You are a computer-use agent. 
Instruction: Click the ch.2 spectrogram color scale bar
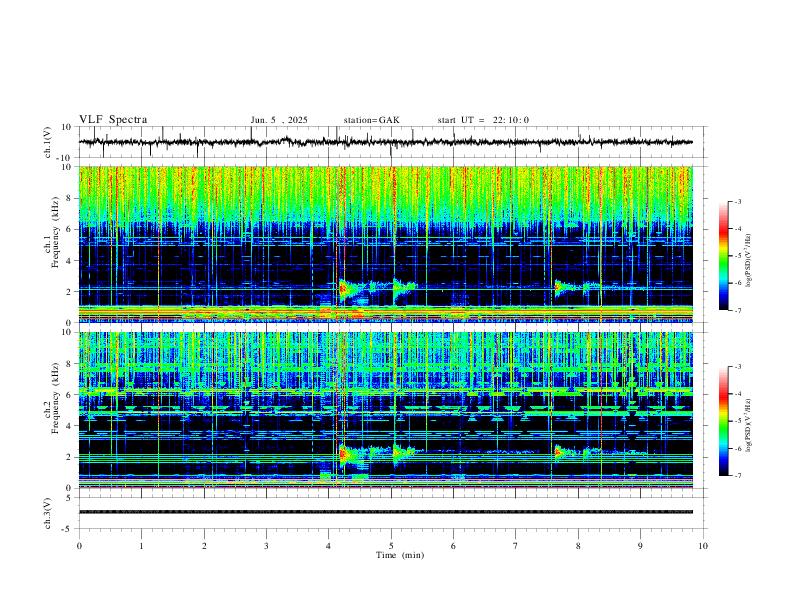pos(723,421)
